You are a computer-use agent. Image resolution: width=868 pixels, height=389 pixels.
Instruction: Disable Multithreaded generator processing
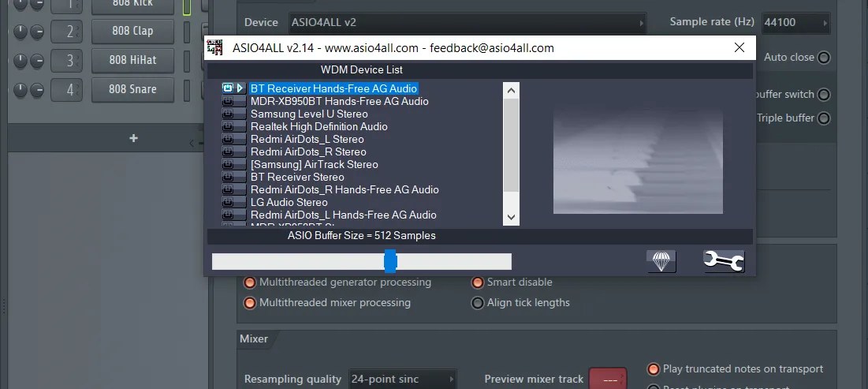tap(250, 282)
